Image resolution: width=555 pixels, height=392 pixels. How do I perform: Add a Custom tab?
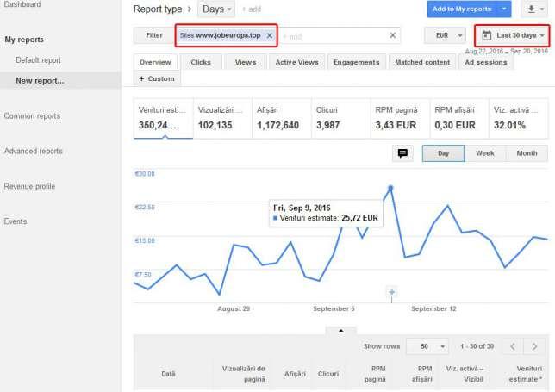(x=157, y=78)
